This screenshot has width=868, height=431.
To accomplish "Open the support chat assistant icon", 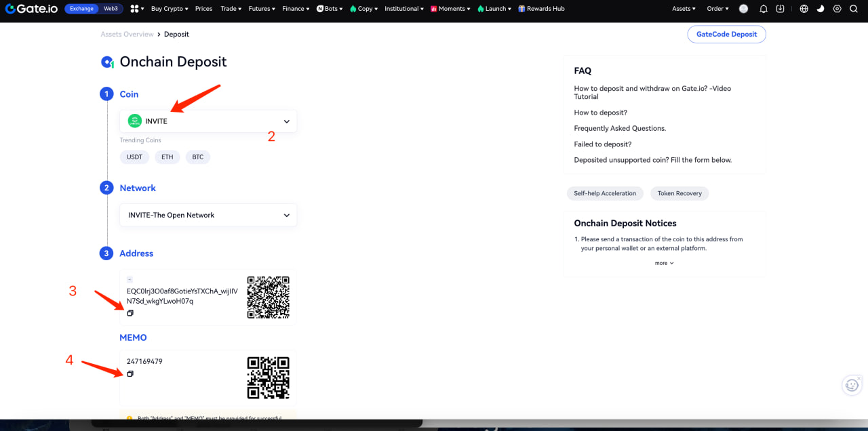I will 850,385.
